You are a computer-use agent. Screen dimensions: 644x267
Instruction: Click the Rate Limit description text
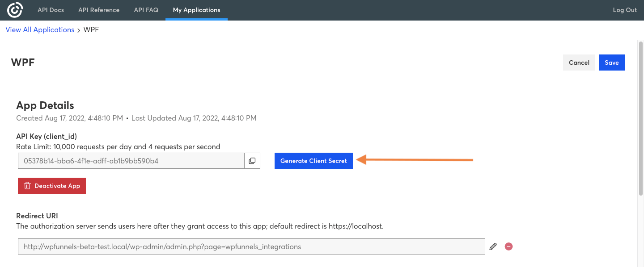[x=118, y=146]
